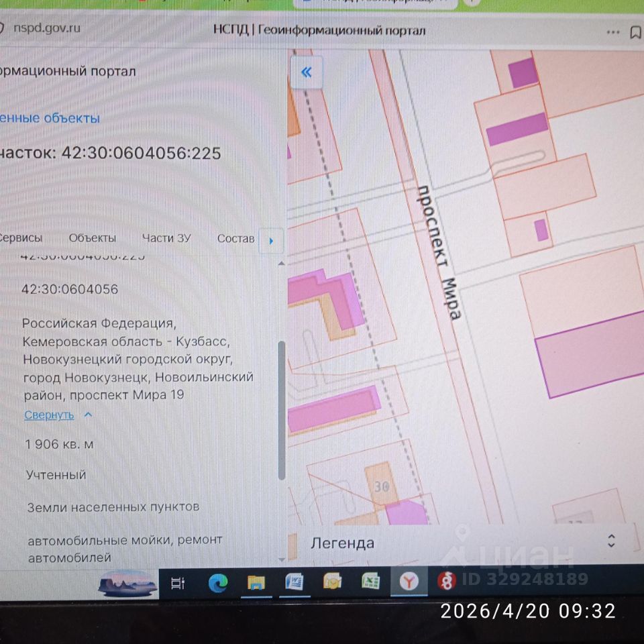Open browser three-dots menu
Image resolution: width=644 pixels, height=644 pixels.
pos(612,32)
